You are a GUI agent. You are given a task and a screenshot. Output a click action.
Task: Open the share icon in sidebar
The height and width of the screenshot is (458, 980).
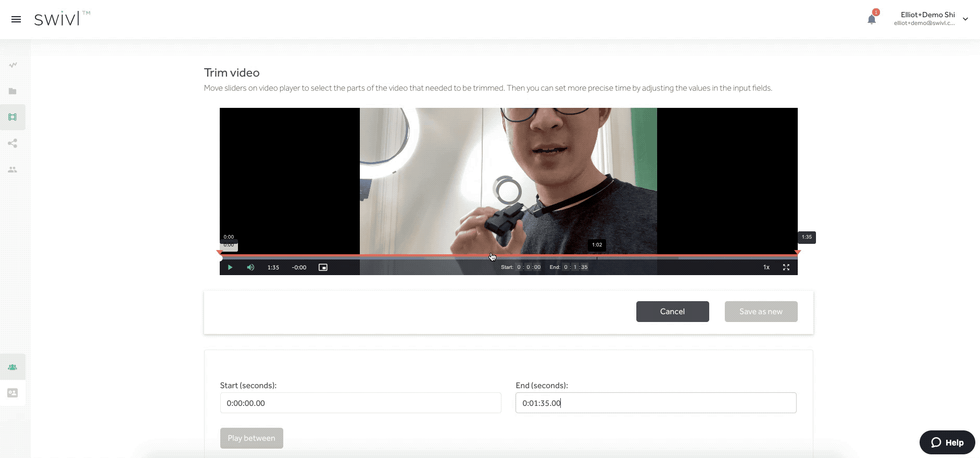12,143
